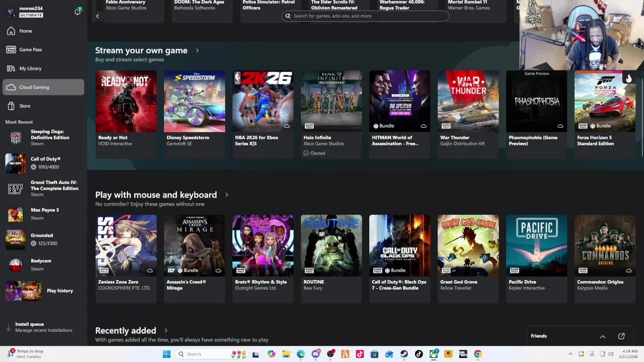Open Microsoft Store from the taskbar
This screenshot has height=362, width=644.
click(x=374, y=354)
